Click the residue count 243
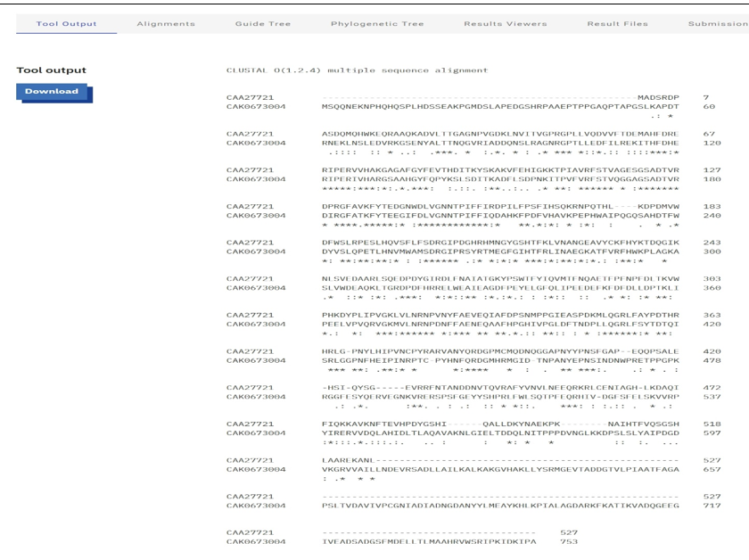Screen dimensions: 749x560 (712, 243)
